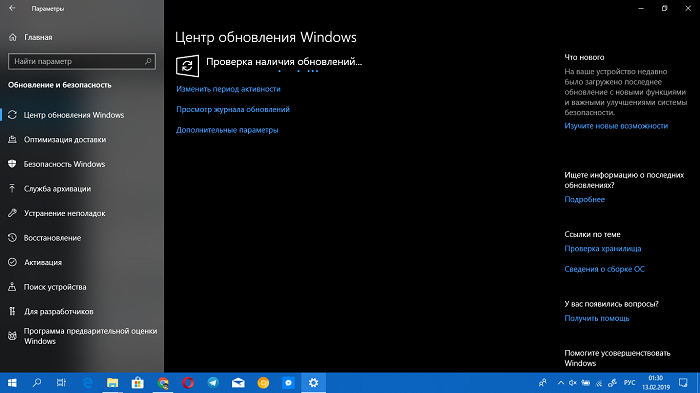Open Task View on taskbar
700x393 pixels.
[61, 383]
